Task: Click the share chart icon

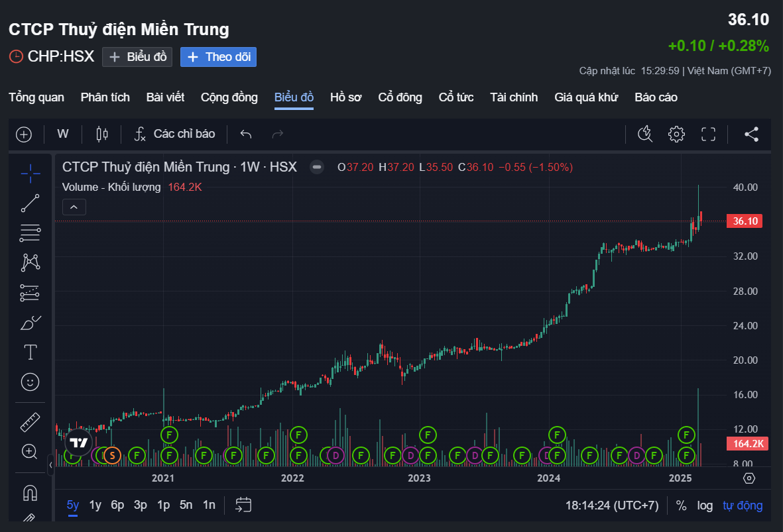Action: [x=751, y=134]
